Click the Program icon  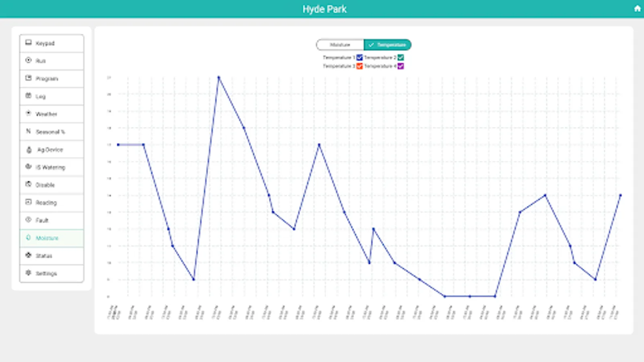click(28, 78)
